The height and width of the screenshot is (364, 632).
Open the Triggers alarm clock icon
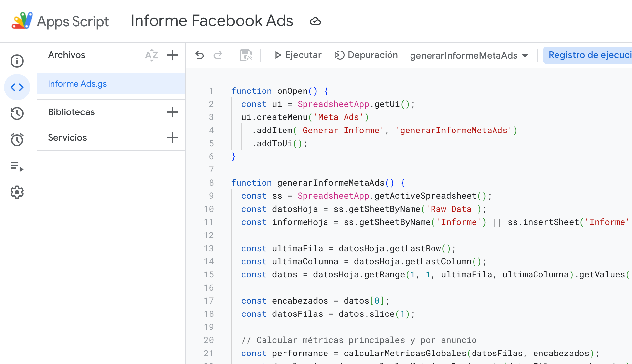(17, 140)
